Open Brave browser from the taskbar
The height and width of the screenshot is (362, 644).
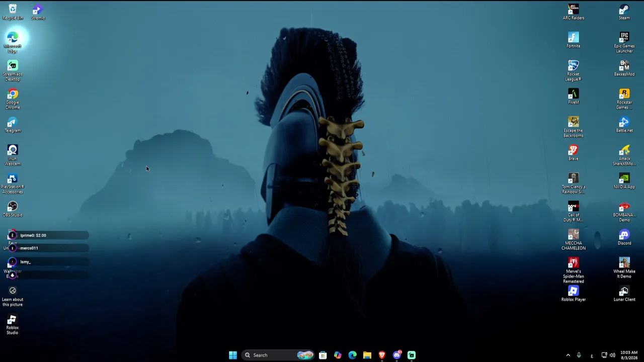382,355
